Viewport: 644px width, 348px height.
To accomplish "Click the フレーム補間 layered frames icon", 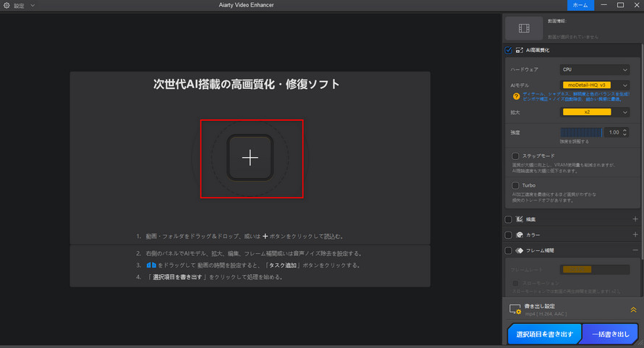I will click(520, 250).
